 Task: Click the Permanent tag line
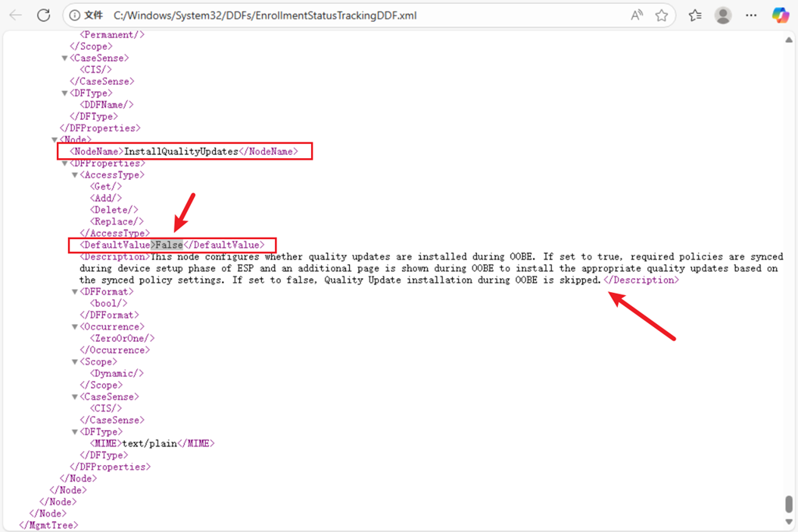pos(112,34)
